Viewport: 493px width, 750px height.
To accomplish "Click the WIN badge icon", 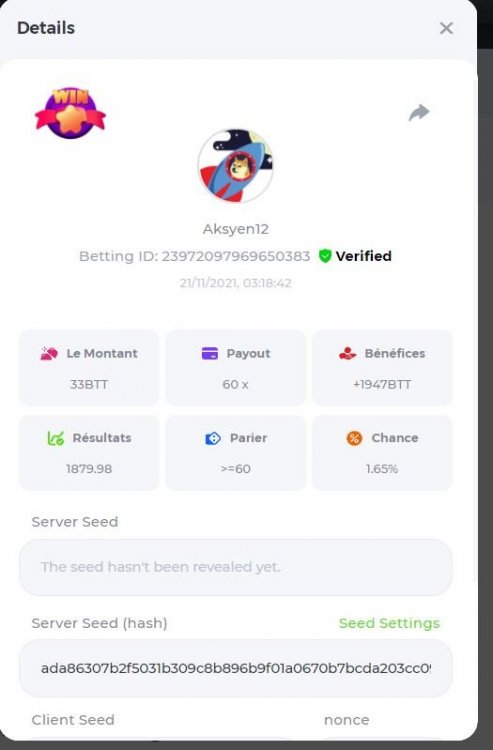I will (70, 112).
